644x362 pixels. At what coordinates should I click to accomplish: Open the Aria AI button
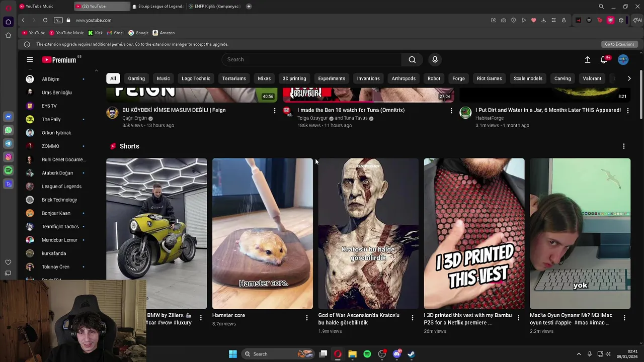[637, 20]
